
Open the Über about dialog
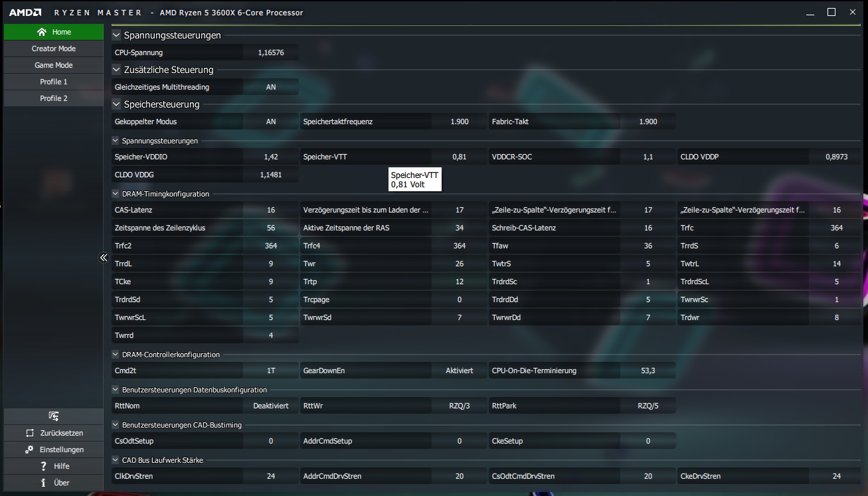tap(54, 483)
